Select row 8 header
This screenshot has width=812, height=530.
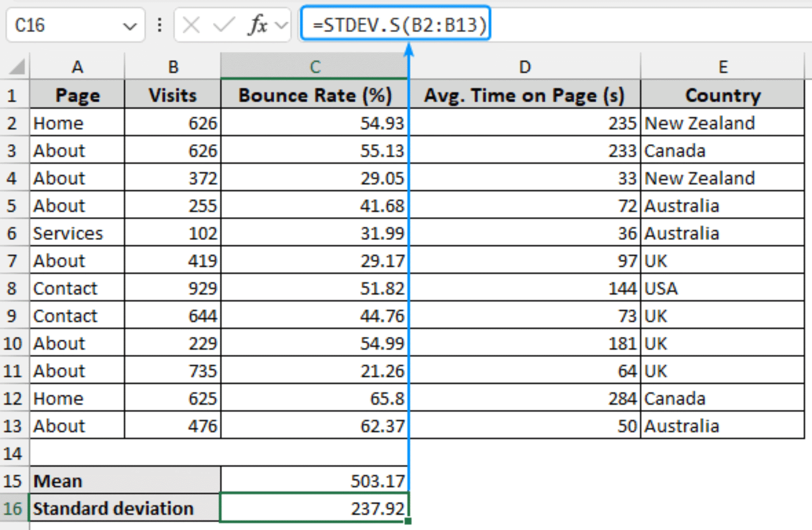coord(13,288)
